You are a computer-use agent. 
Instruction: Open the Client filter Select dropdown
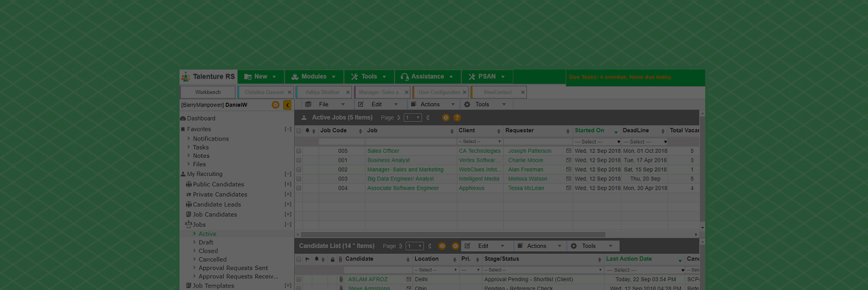click(x=480, y=142)
